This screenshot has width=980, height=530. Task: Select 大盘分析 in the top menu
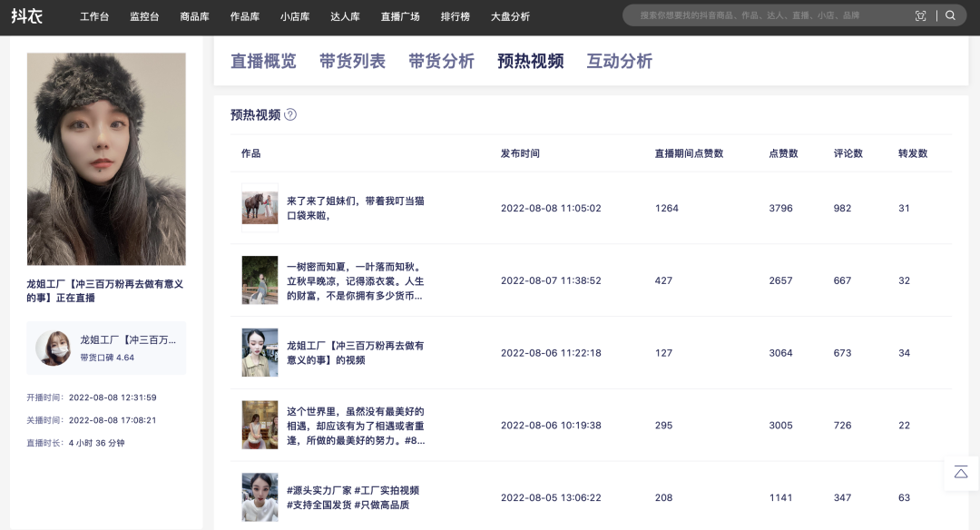pos(510,16)
